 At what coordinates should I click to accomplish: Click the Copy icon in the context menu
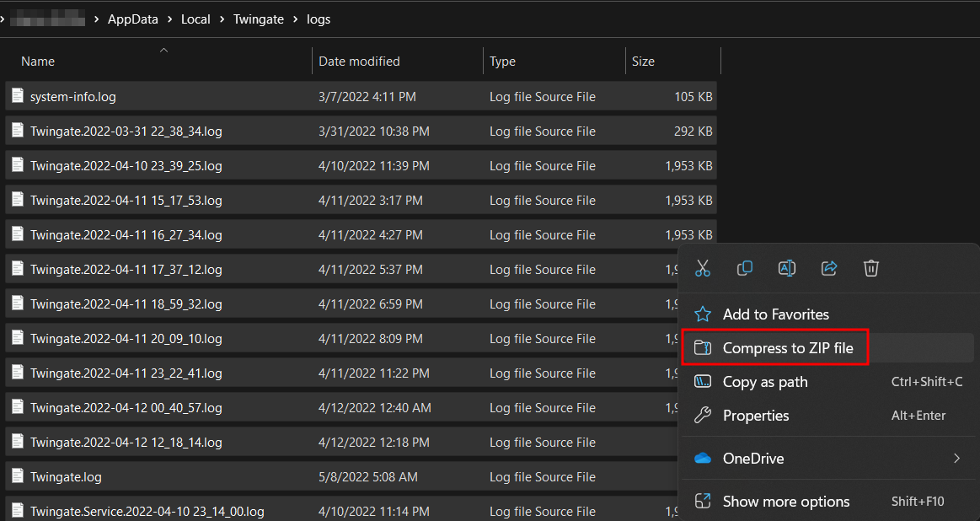744,268
